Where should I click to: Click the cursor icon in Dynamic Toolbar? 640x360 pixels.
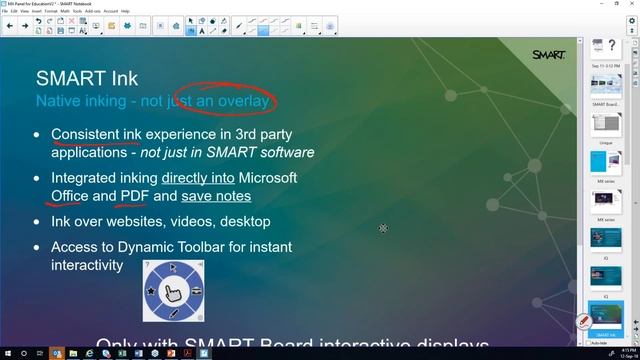(173, 268)
